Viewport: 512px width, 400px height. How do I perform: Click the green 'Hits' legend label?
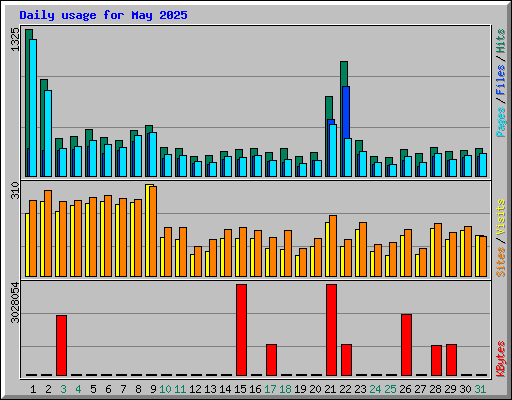coord(501,41)
